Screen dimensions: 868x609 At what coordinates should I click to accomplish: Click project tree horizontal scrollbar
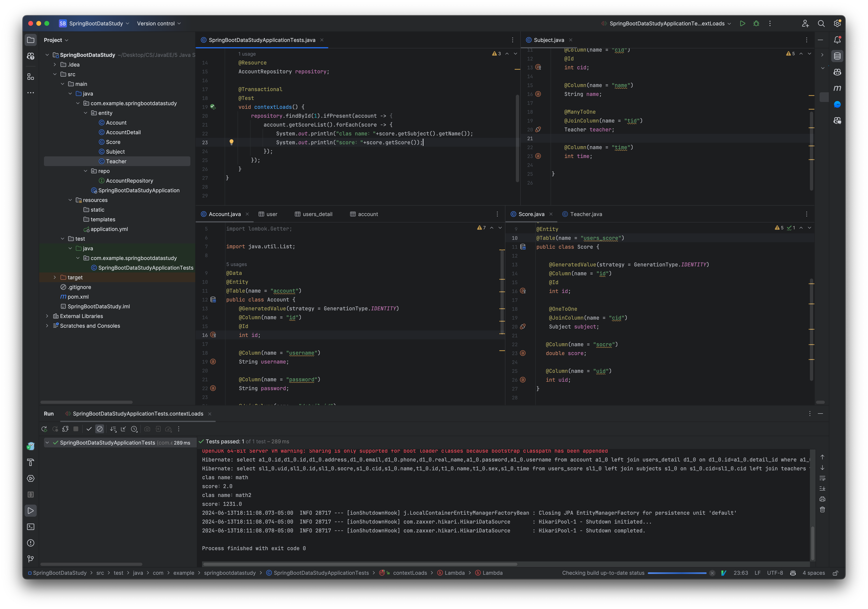(x=86, y=402)
